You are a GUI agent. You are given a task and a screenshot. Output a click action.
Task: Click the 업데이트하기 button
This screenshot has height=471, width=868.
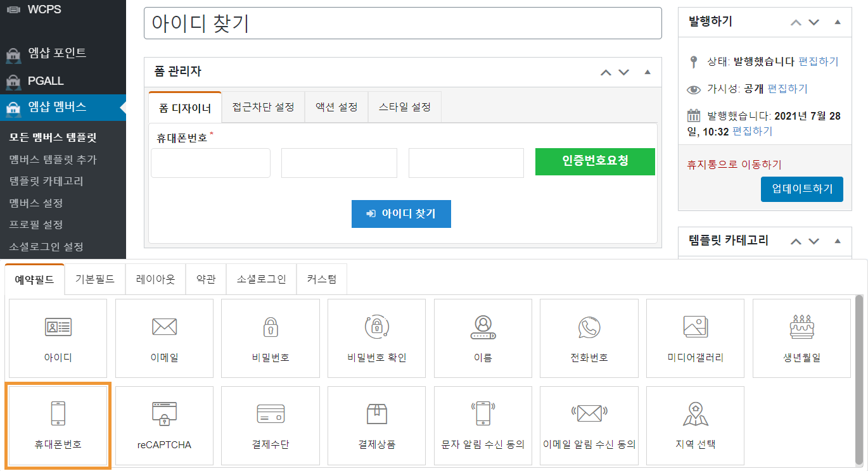(x=802, y=189)
